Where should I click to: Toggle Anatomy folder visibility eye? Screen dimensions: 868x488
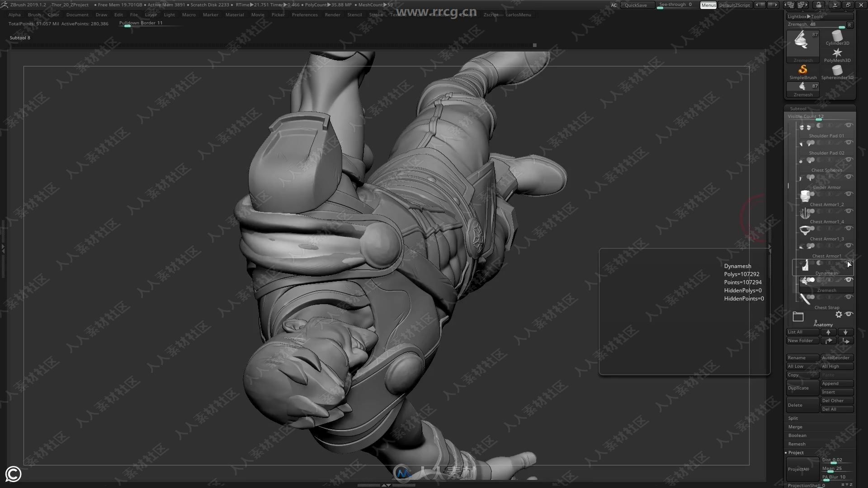(849, 314)
